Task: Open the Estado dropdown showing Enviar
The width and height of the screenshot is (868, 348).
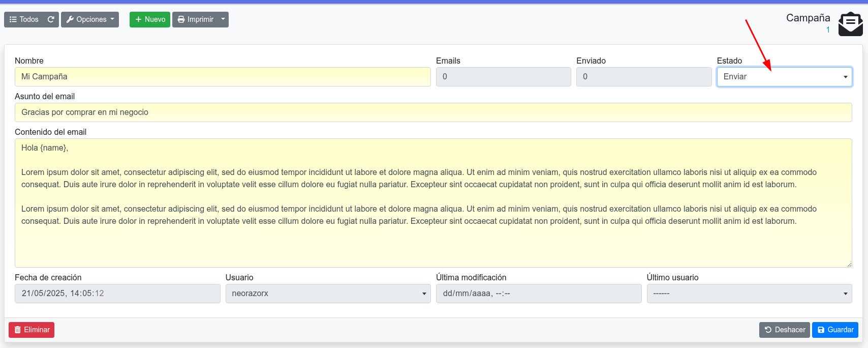Action: [784, 77]
